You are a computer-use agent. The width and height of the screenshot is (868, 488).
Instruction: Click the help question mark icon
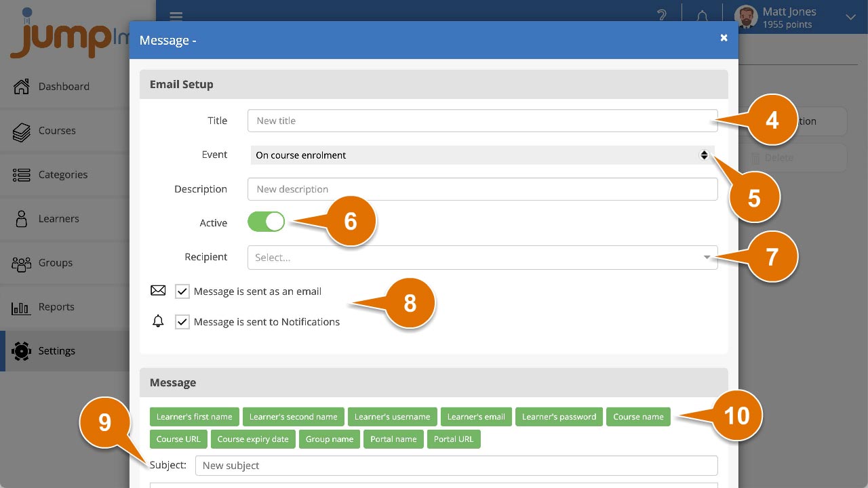pos(661,15)
